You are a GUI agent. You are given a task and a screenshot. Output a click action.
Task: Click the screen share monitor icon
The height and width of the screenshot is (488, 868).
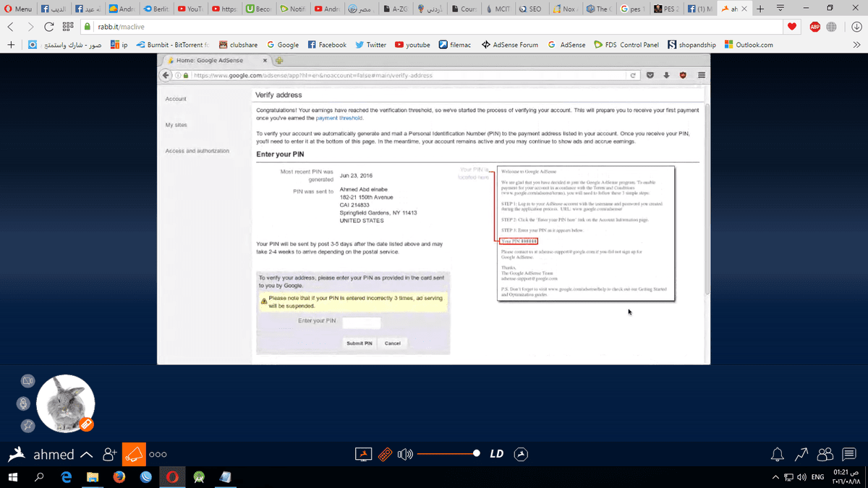[363, 454]
